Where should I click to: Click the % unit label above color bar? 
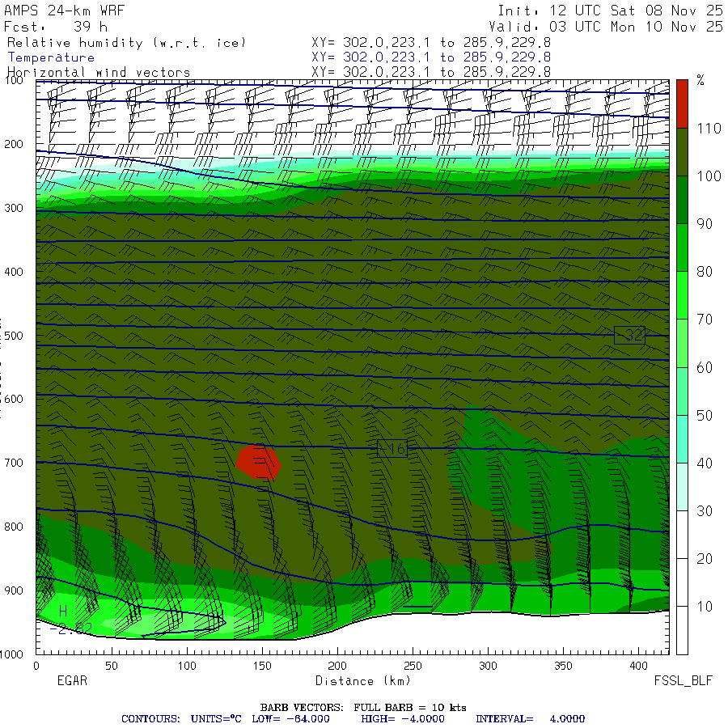[700, 80]
